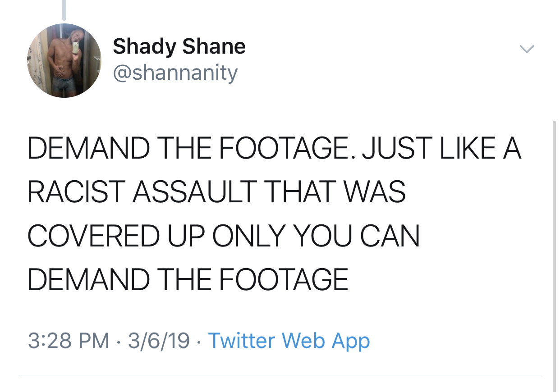Click the tweet line ending with JUST LIKE A
The width and height of the screenshot is (560, 392).
pos(275,149)
